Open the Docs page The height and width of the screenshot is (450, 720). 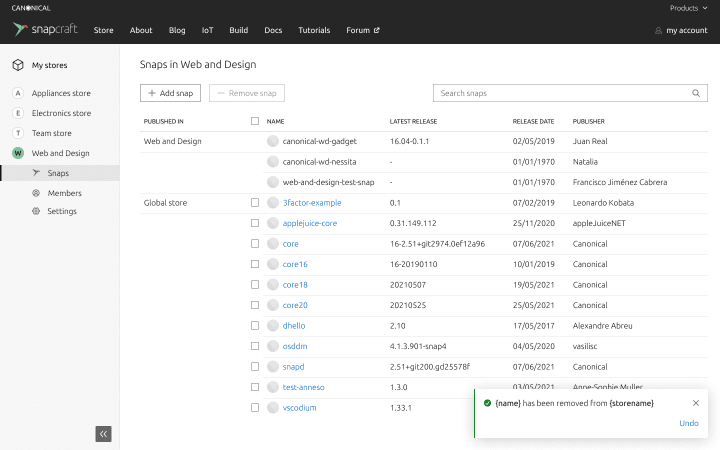[x=273, y=30]
